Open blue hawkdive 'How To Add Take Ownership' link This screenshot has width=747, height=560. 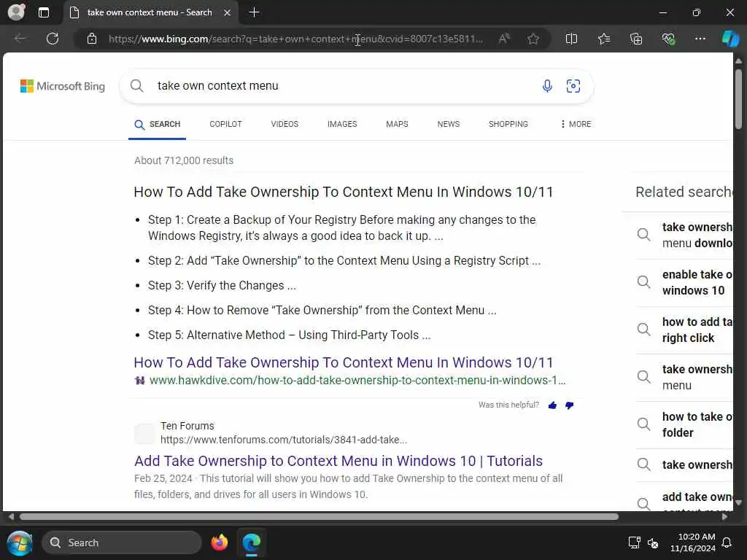pos(343,362)
